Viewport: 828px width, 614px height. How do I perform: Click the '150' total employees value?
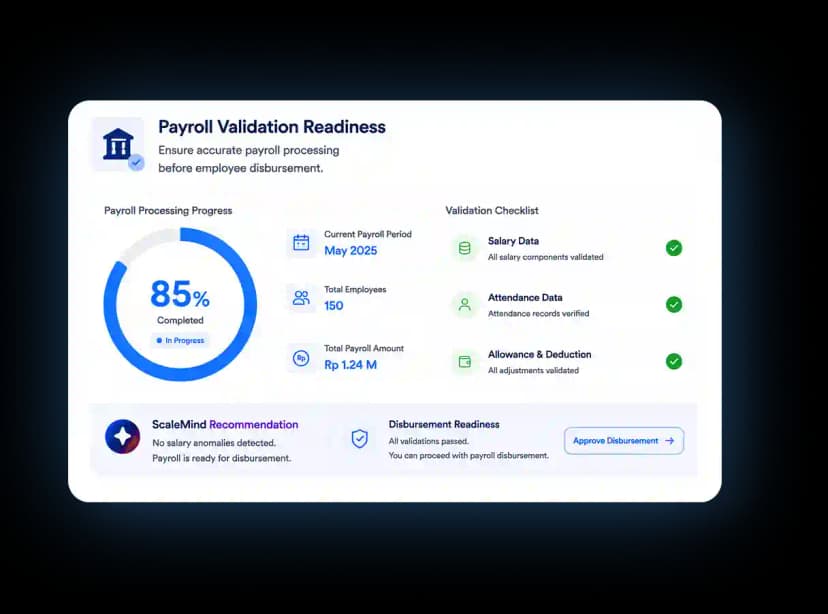[334, 306]
